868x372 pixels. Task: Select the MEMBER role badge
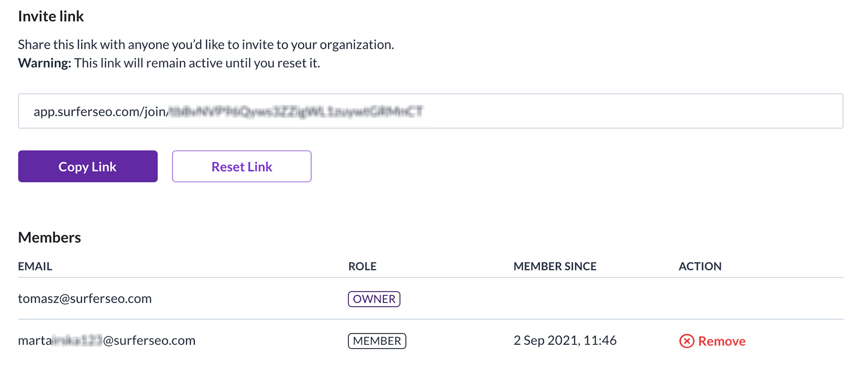pyautogui.click(x=377, y=341)
